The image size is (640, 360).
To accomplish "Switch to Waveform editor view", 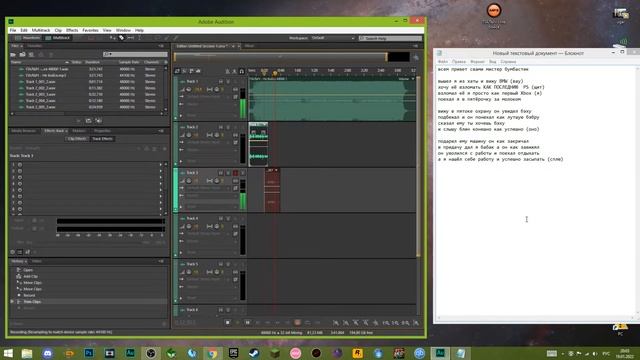I will pyautogui.click(x=27, y=38).
